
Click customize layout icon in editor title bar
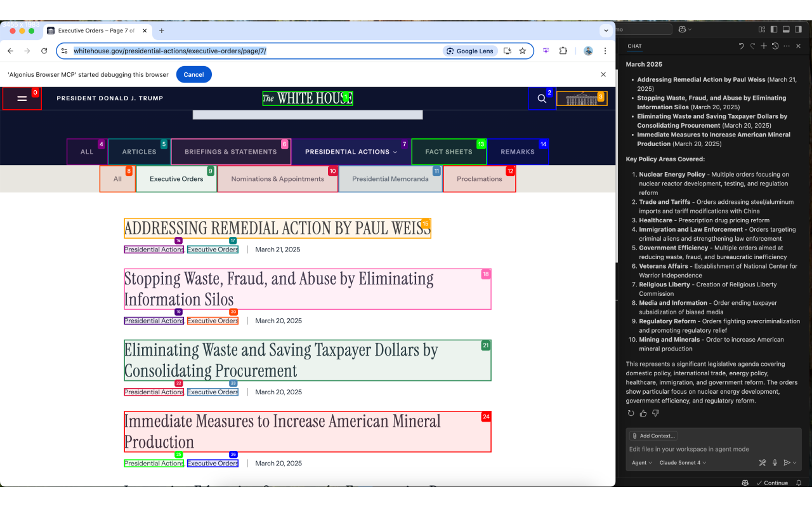tap(762, 29)
